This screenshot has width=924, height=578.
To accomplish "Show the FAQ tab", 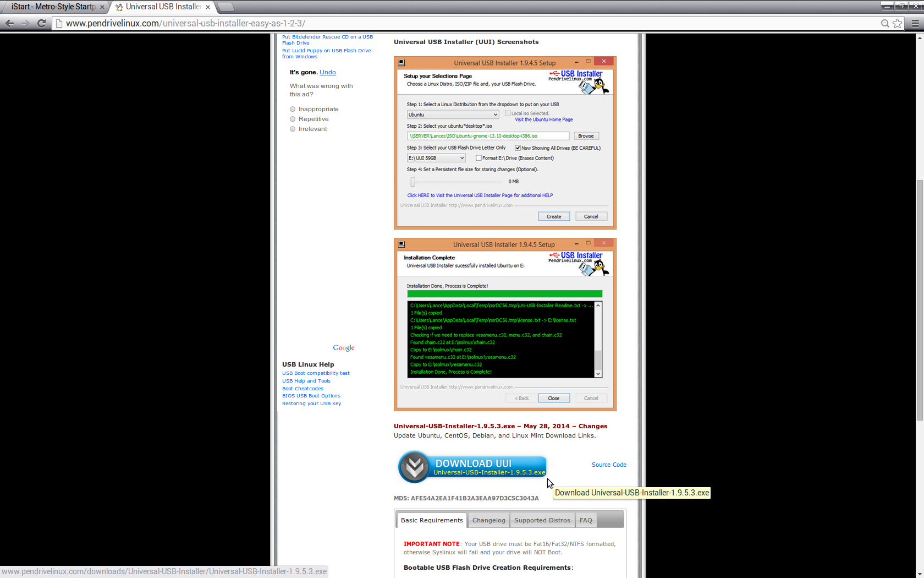I will pos(586,520).
